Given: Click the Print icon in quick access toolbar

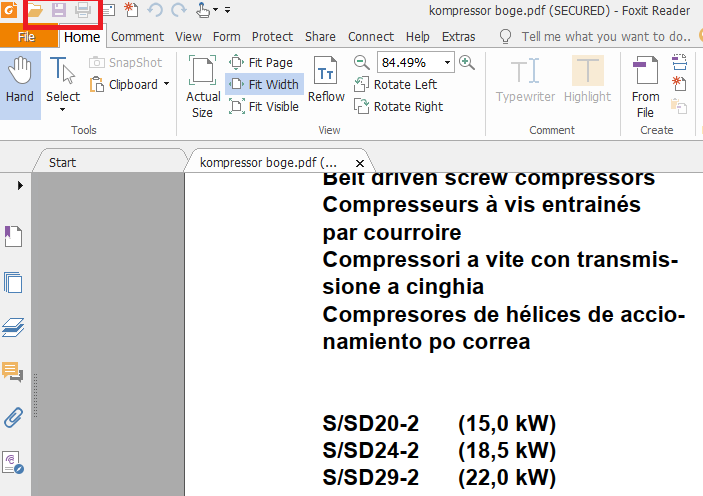Looking at the screenshot, I should (83, 10).
